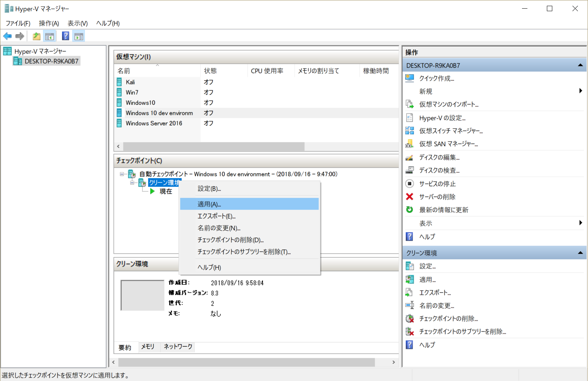Choose 適用(A)... in the context menu
Image resolution: width=588 pixels, height=381 pixels.
tap(249, 204)
